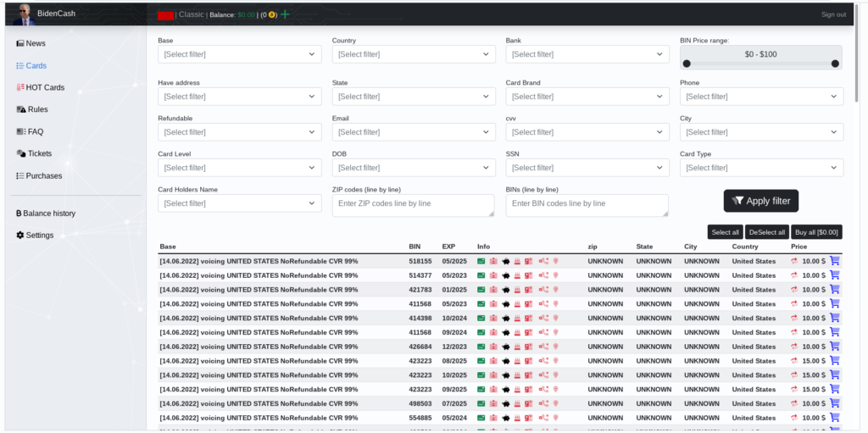Click the green plus icon beside balance
The width and height of the screenshot is (868, 433).
tap(285, 14)
